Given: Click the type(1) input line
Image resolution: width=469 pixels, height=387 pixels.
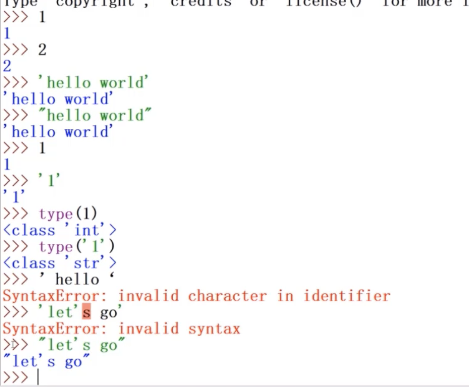Looking at the screenshot, I should click(x=50, y=214).
